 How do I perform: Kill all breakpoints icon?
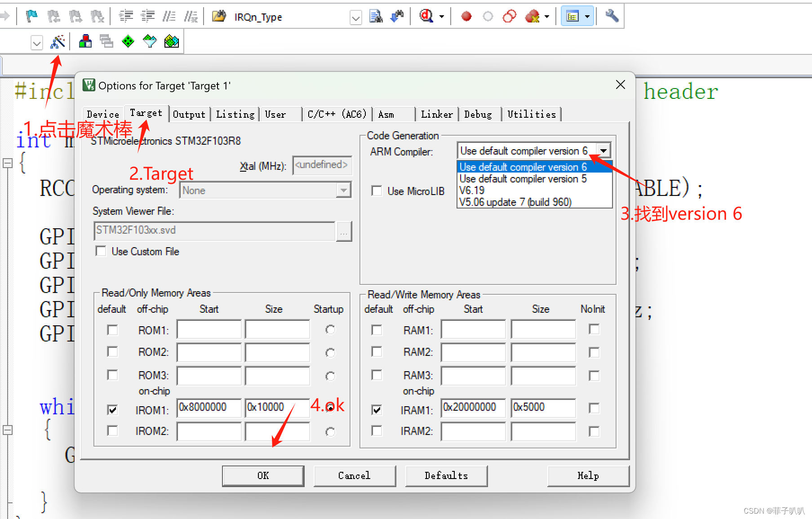[532, 17]
